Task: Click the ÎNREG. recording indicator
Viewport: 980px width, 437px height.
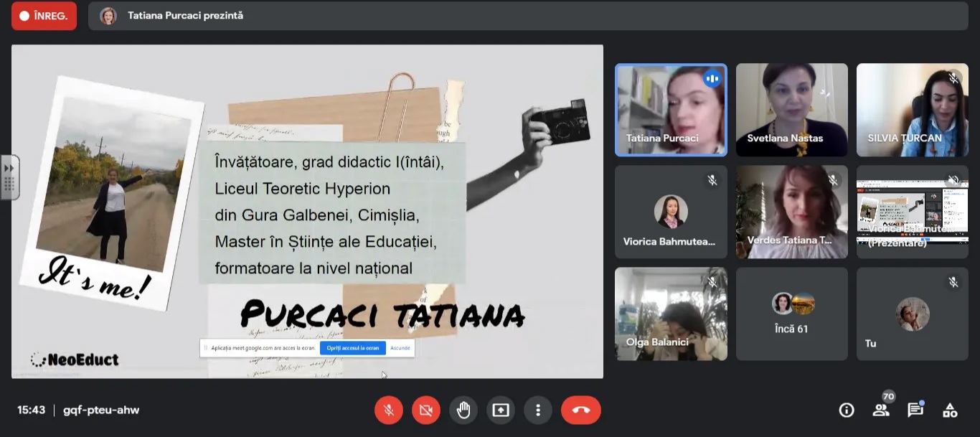Action: (44, 16)
